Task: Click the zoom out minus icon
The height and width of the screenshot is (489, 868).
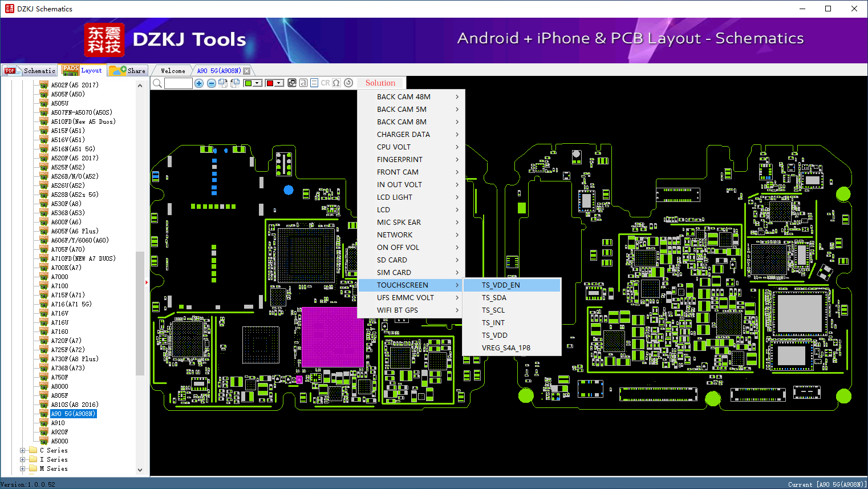Action: tap(211, 83)
